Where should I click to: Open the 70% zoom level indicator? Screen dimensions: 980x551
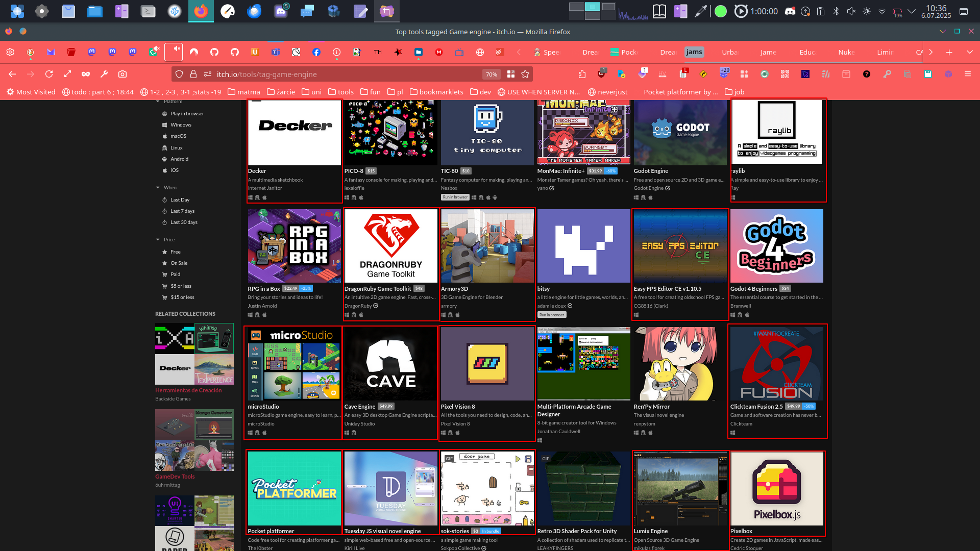coord(491,74)
